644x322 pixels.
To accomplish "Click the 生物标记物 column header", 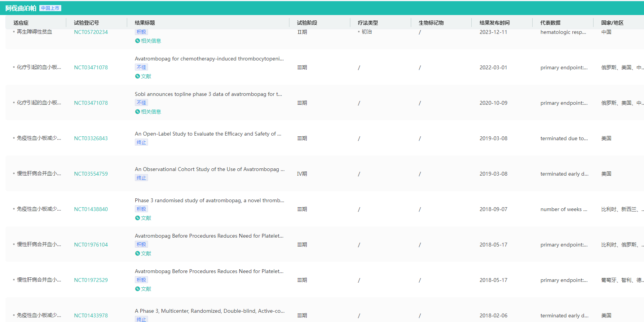I will pyautogui.click(x=431, y=23).
